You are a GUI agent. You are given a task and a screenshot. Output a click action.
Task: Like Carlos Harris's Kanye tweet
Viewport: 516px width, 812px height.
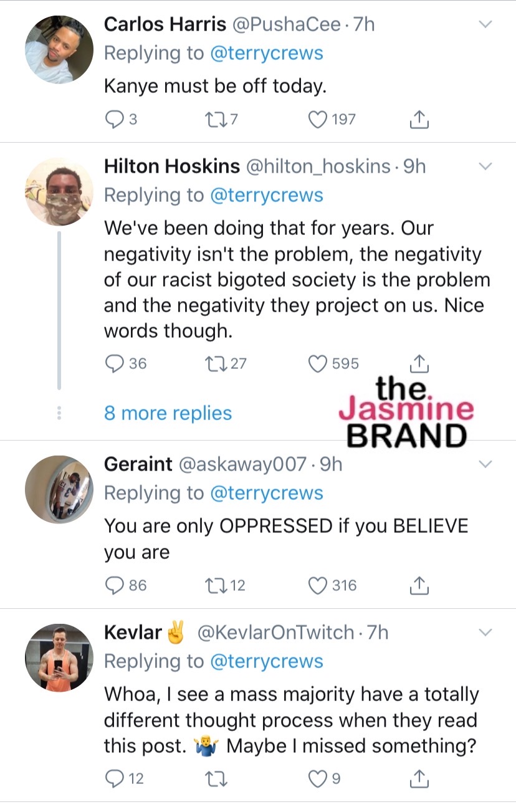(x=318, y=119)
